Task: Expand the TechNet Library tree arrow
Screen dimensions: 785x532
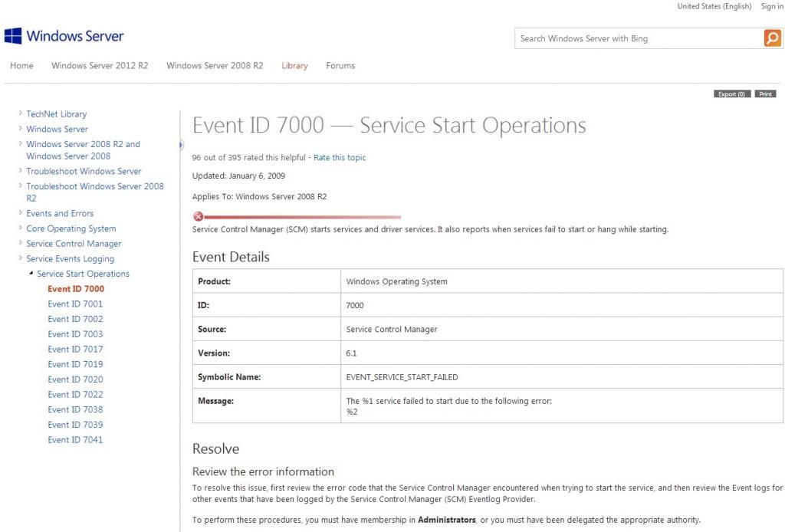Action: 21,113
